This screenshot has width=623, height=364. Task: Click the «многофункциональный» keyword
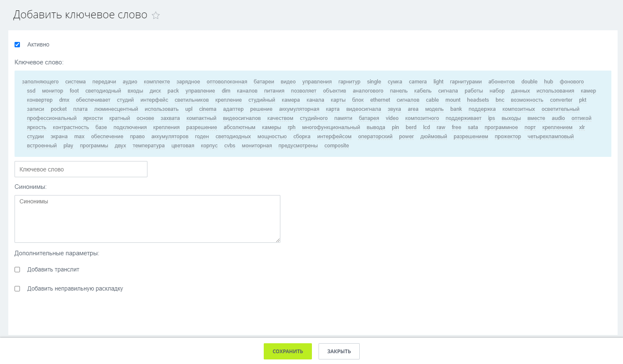[331, 127]
